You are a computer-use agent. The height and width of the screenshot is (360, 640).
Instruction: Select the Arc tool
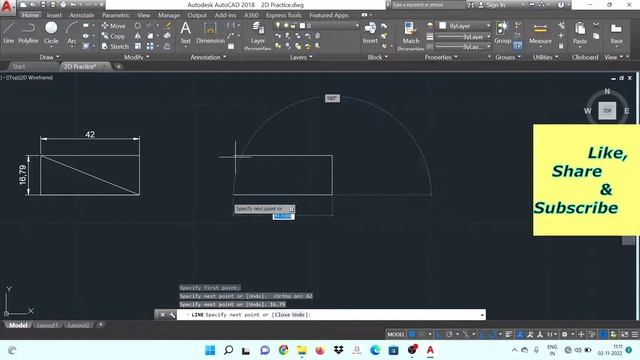pyautogui.click(x=72, y=32)
